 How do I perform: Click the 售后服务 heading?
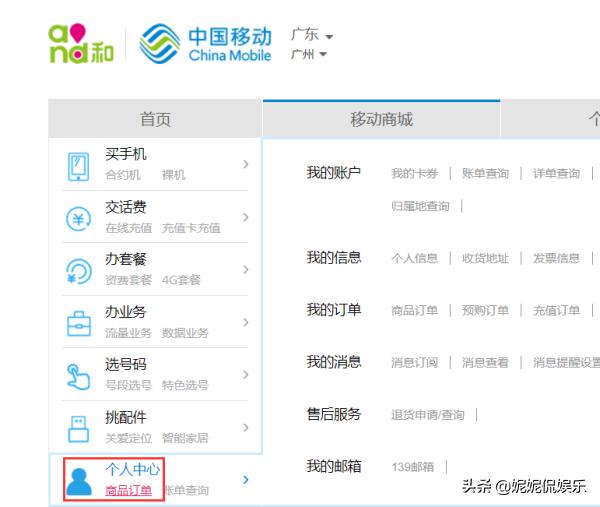coord(334,414)
